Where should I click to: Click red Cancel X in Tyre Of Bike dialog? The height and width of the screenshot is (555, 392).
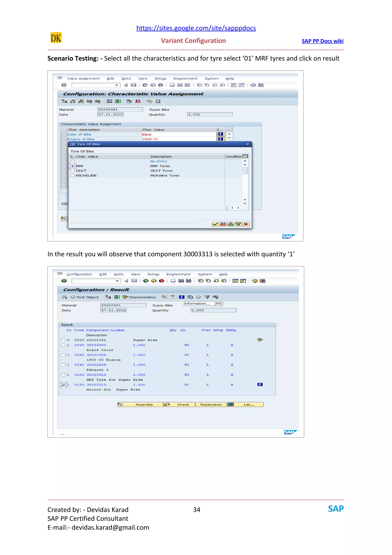(246, 224)
